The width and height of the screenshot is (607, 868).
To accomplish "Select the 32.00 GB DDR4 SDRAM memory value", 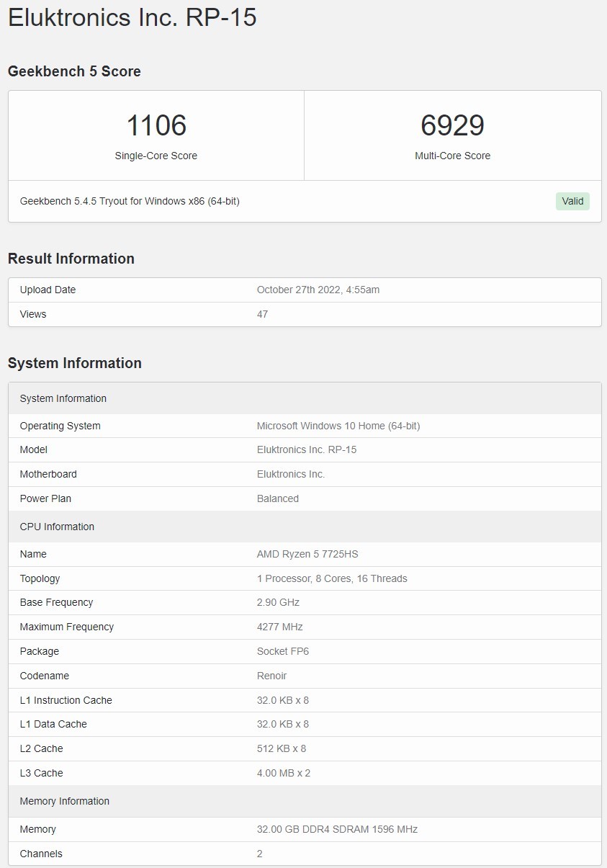I will (337, 829).
